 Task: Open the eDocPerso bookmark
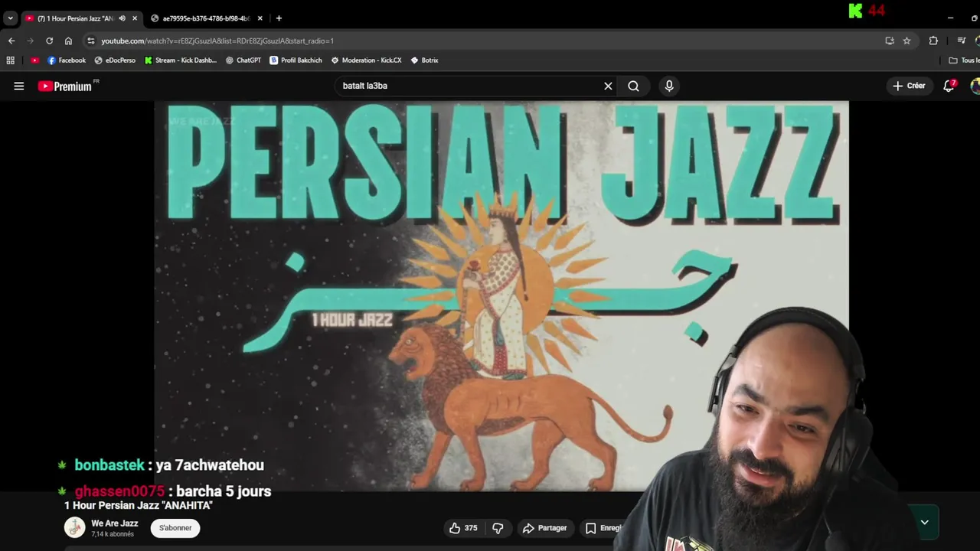pos(115,60)
